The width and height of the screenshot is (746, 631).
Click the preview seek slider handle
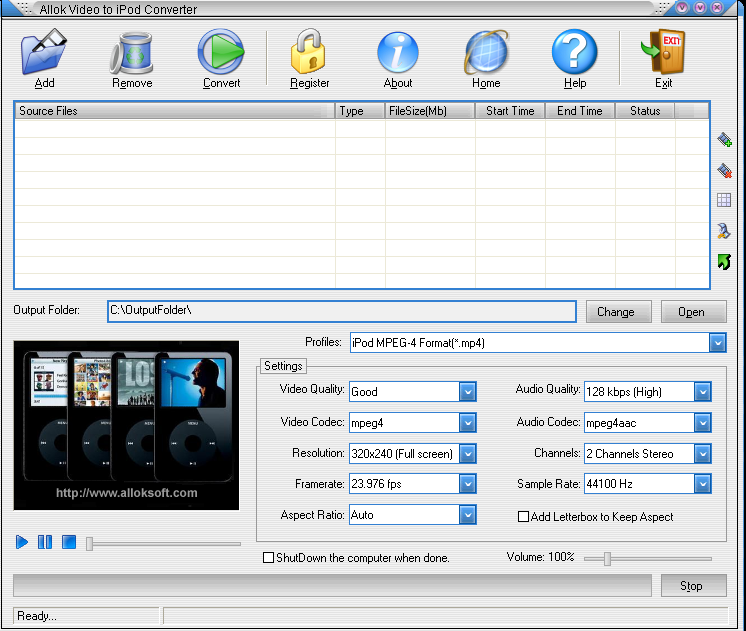(x=89, y=543)
